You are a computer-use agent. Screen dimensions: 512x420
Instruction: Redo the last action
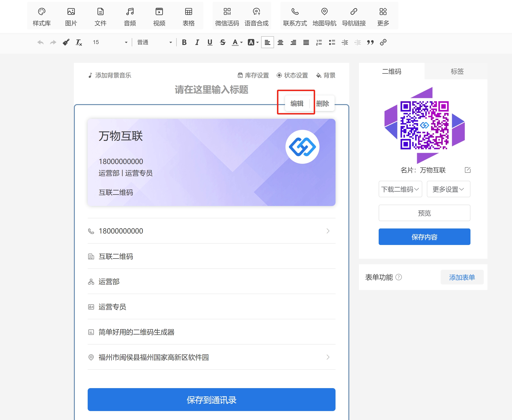[53, 42]
